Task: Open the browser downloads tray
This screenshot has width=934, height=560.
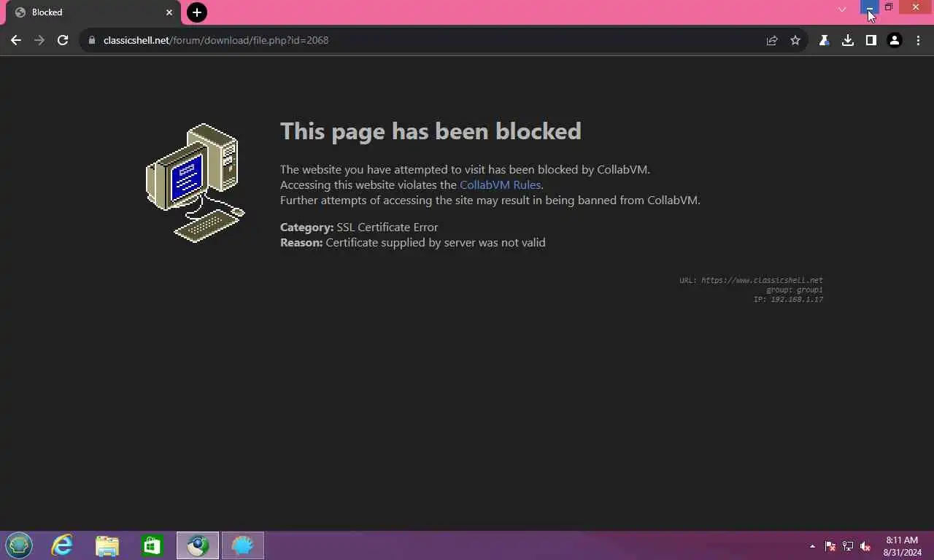Action: tap(847, 40)
